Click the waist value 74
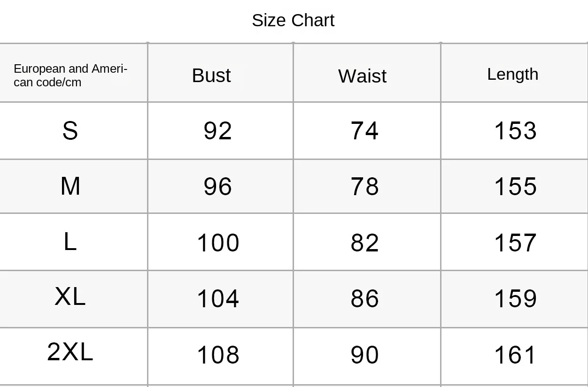This screenshot has width=588, height=387. click(x=364, y=131)
